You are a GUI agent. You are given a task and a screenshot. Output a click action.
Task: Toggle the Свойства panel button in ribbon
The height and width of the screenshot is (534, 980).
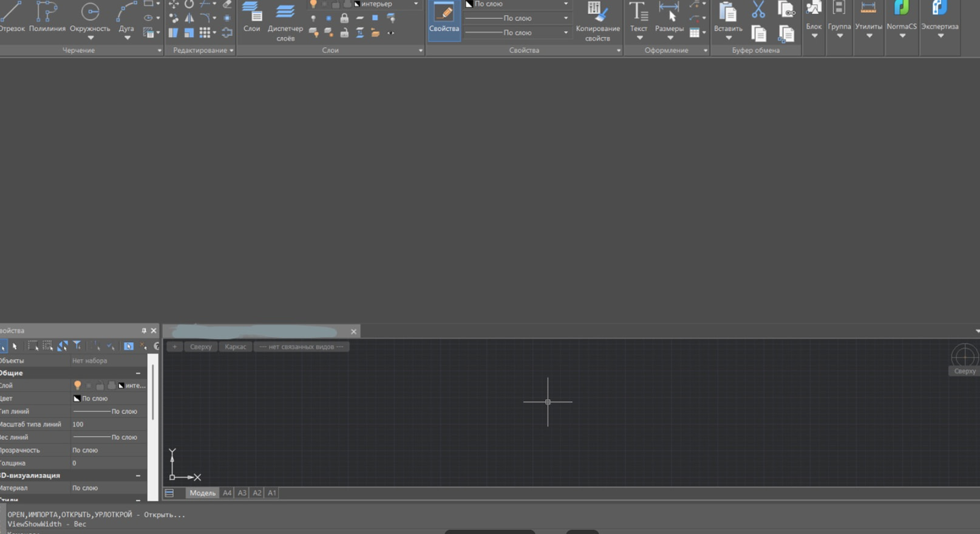[444, 20]
